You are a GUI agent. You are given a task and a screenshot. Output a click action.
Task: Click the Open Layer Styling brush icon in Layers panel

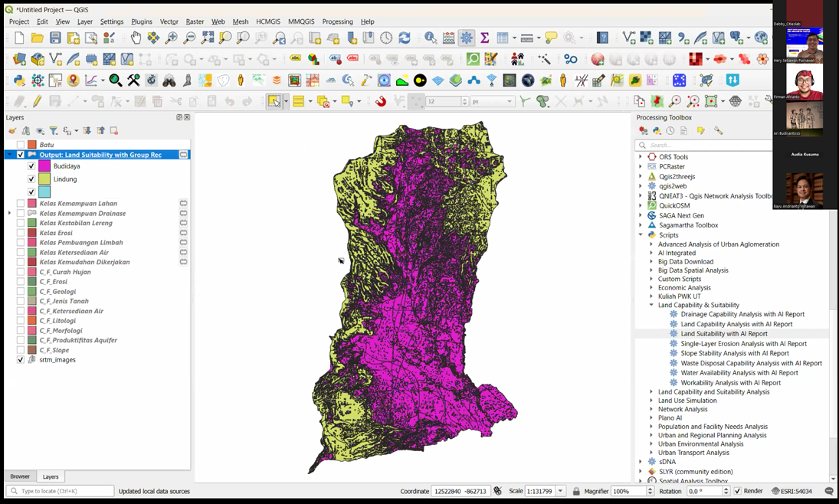(12, 130)
